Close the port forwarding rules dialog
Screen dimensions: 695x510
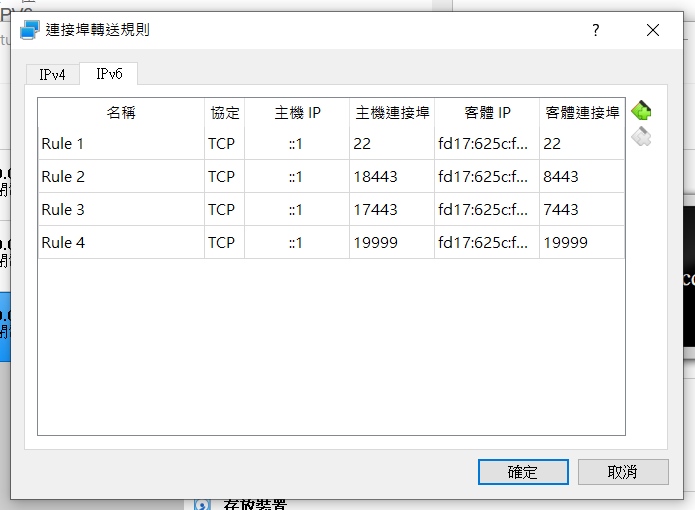[653, 30]
